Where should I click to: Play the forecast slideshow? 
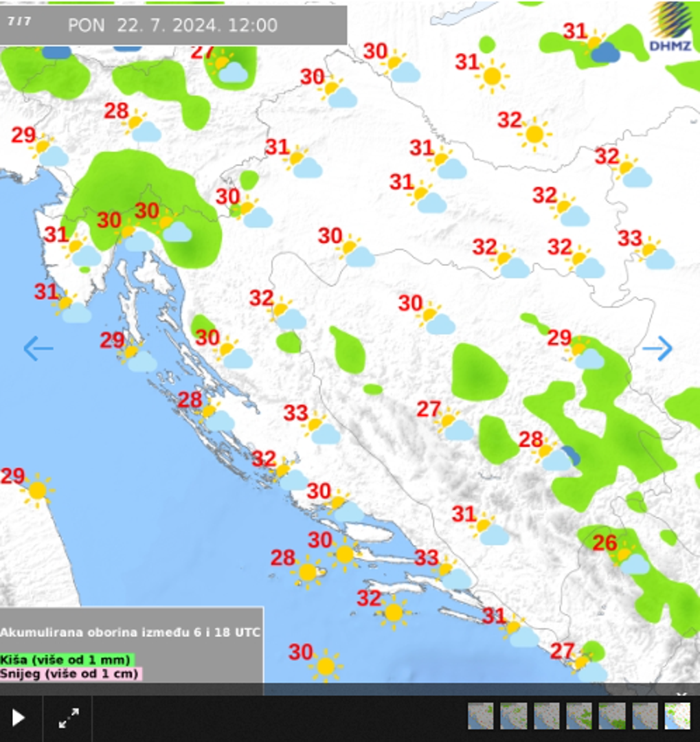tap(19, 719)
